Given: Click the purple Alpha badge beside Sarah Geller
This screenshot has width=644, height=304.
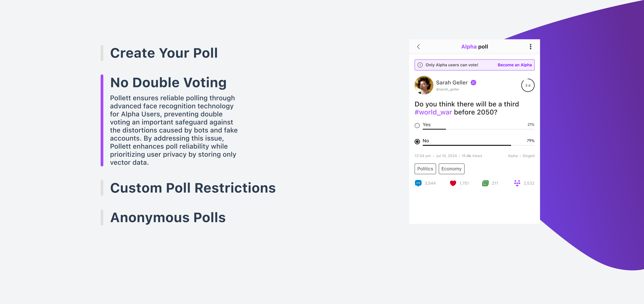Looking at the screenshot, I should 473,83.
